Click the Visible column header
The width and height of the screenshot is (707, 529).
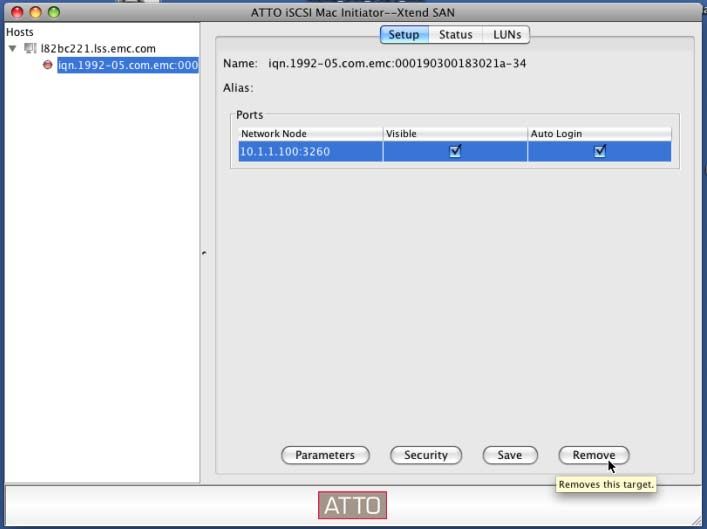(x=455, y=133)
